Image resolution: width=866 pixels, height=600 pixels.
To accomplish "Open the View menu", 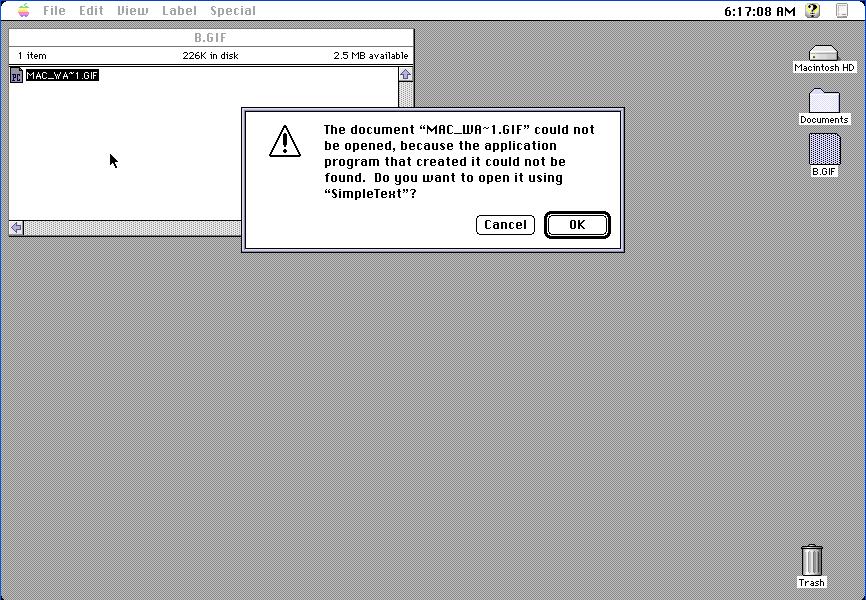I will 133,10.
